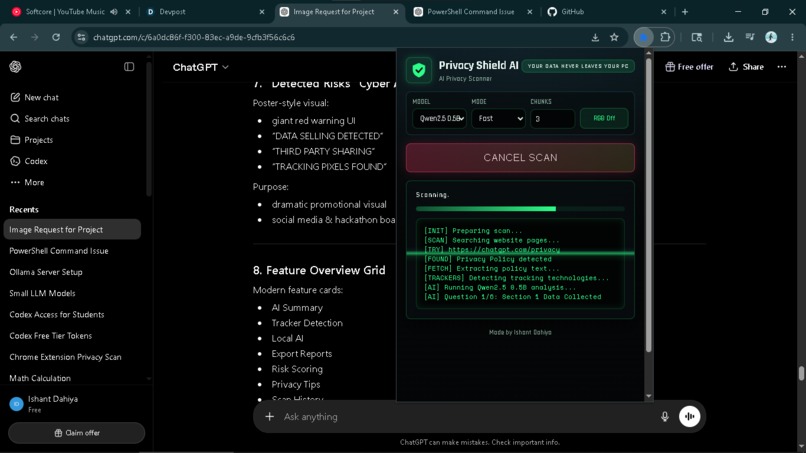The image size is (806, 453).
Task: Open a new browser tab
Action: pyautogui.click(x=685, y=12)
